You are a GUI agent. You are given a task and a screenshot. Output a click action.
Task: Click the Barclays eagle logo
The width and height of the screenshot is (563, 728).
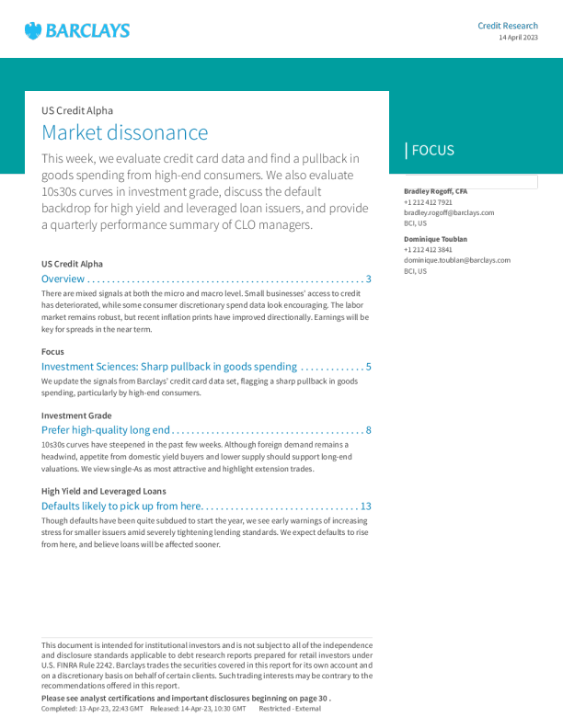(34, 31)
